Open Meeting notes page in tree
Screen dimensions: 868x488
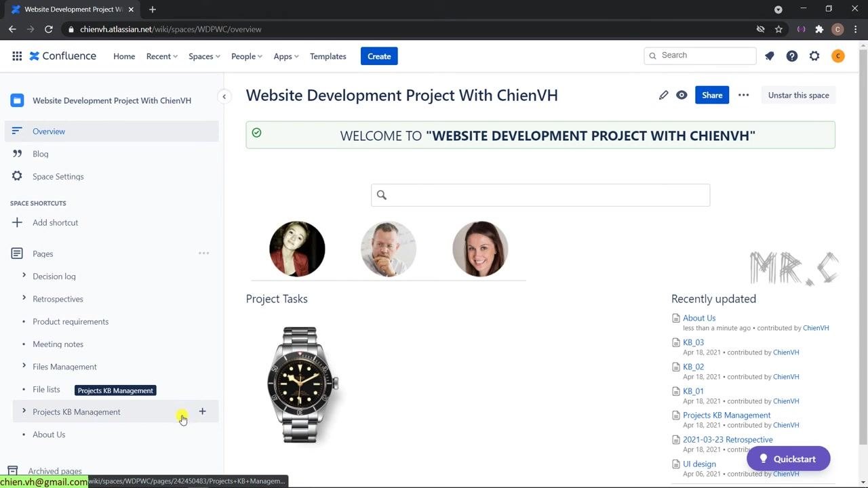point(58,344)
